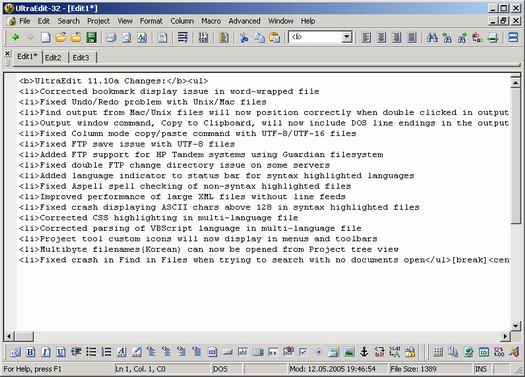Image resolution: width=525 pixels, height=377 pixels.
Task: Click the vertical scrollbar down arrow
Action: tap(515, 325)
